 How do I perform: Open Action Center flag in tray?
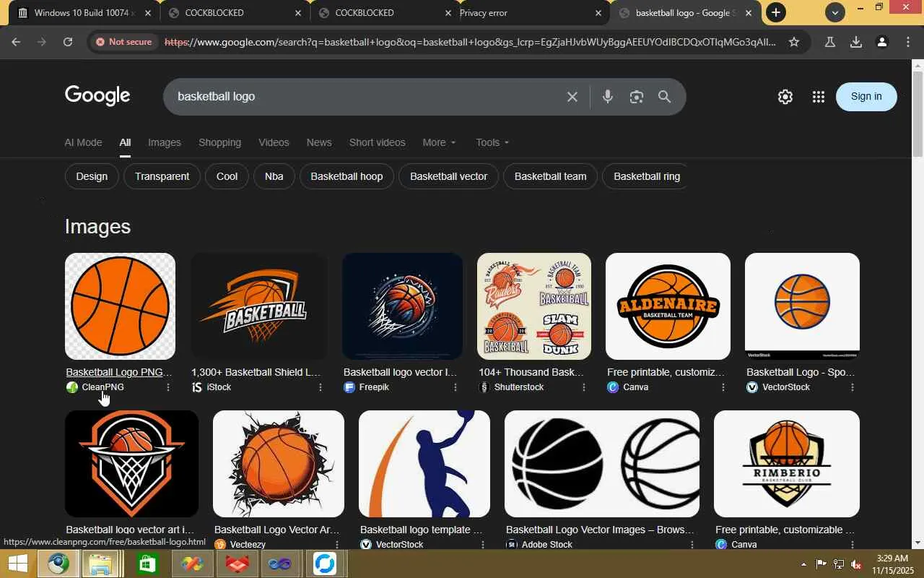point(821,564)
